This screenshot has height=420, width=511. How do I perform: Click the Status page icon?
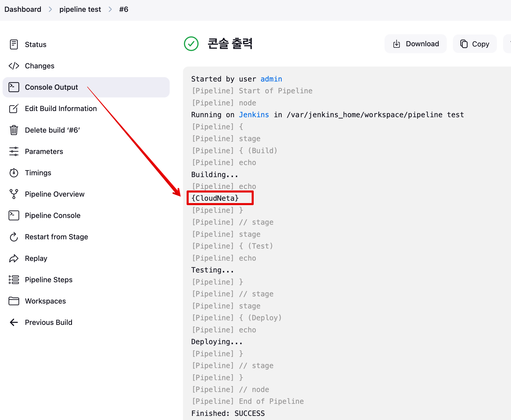tap(14, 44)
